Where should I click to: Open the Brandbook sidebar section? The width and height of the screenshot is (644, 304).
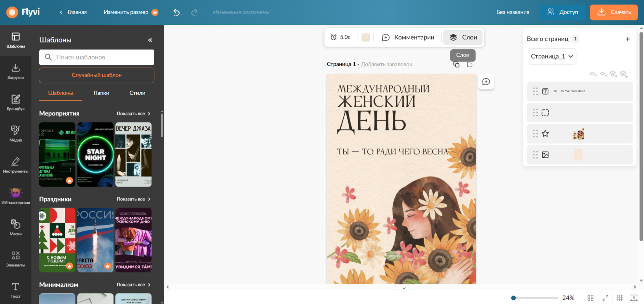pyautogui.click(x=15, y=102)
